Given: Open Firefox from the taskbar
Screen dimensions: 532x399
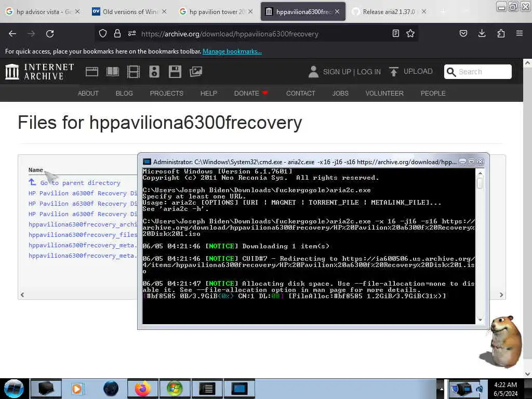Looking at the screenshot, I should point(142,389).
